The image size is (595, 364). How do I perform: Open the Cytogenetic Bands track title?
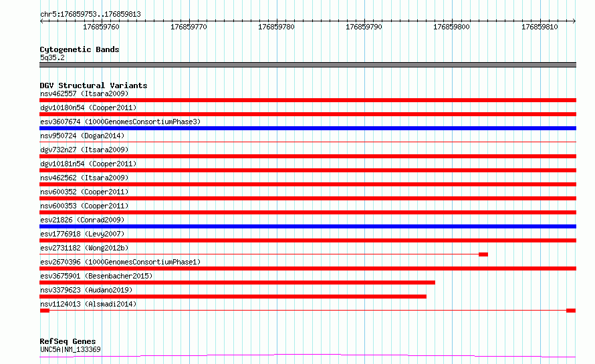coord(80,49)
